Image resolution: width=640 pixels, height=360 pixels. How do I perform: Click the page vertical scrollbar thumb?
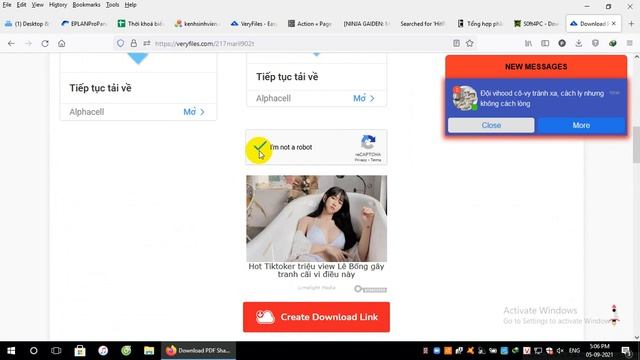point(636,145)
